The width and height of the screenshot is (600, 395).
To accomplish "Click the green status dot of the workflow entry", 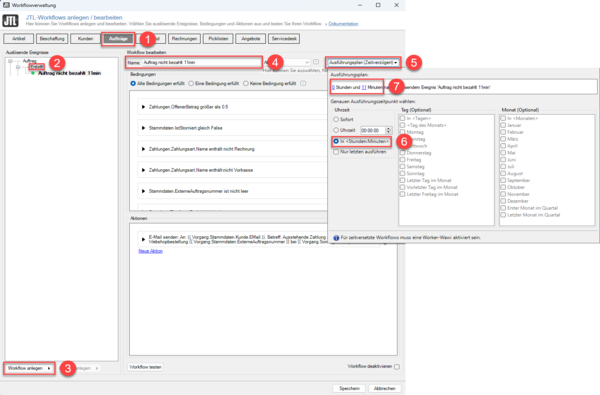I will pyautogui.click(x=33, y=73).
